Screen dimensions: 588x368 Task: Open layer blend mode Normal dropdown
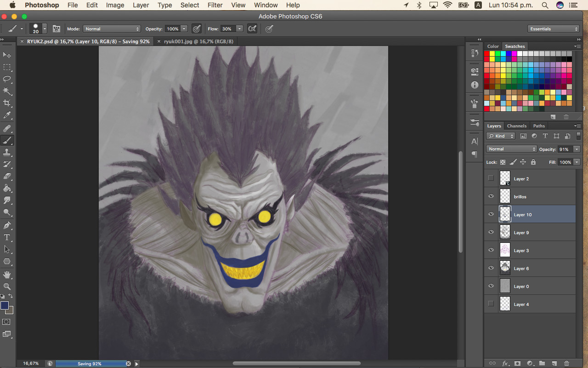(512, 149)
